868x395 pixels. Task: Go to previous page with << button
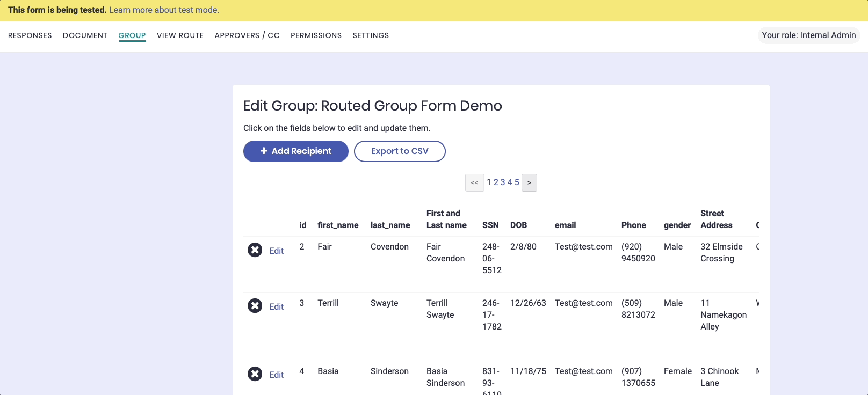pyautogui.click(x=474, y=182)
